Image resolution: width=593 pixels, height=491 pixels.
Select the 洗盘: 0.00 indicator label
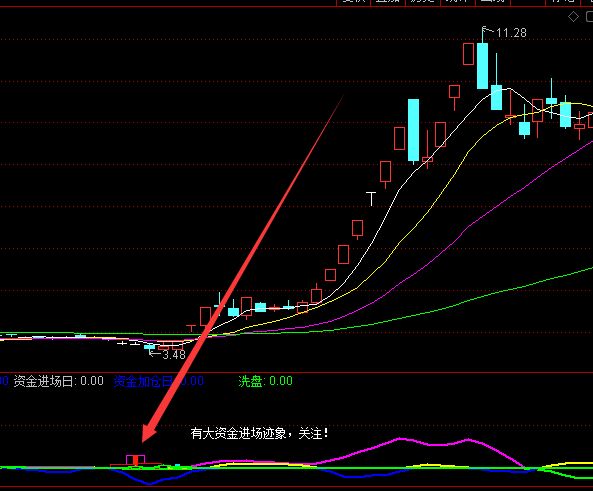coord(265,381)
